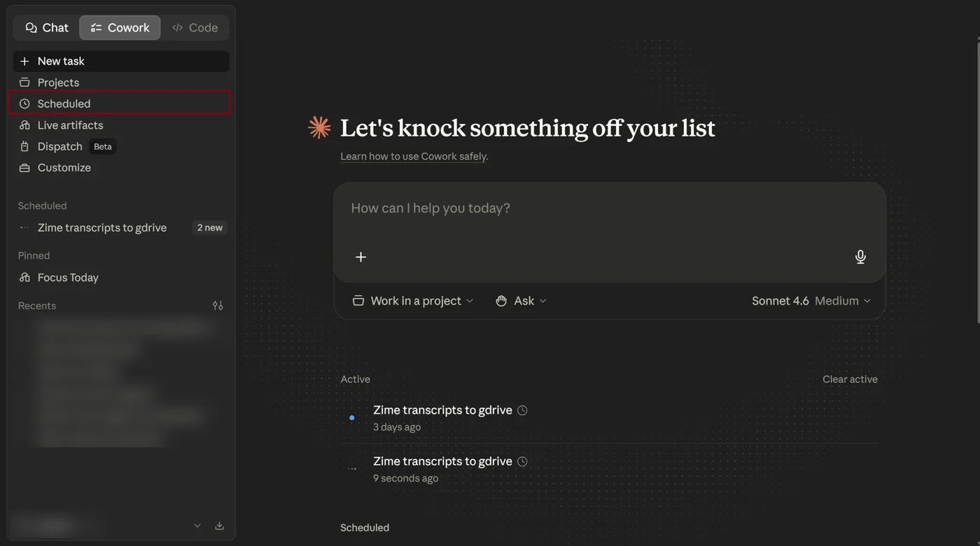Click the Projects folder icon

pyautogui.click(x=24, y=83)
